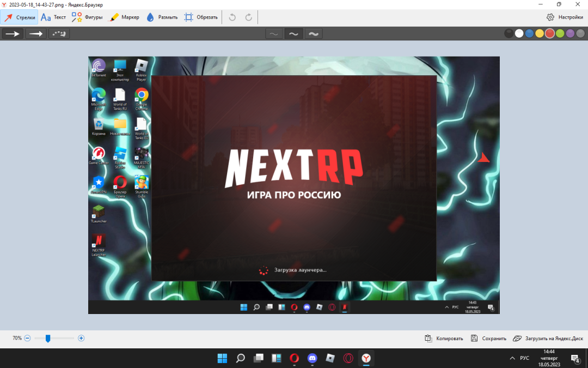Image resolution: width=588 pixels, height=368 pixels.
Task: Undo the last edit
Action: (x=232, y=17)
